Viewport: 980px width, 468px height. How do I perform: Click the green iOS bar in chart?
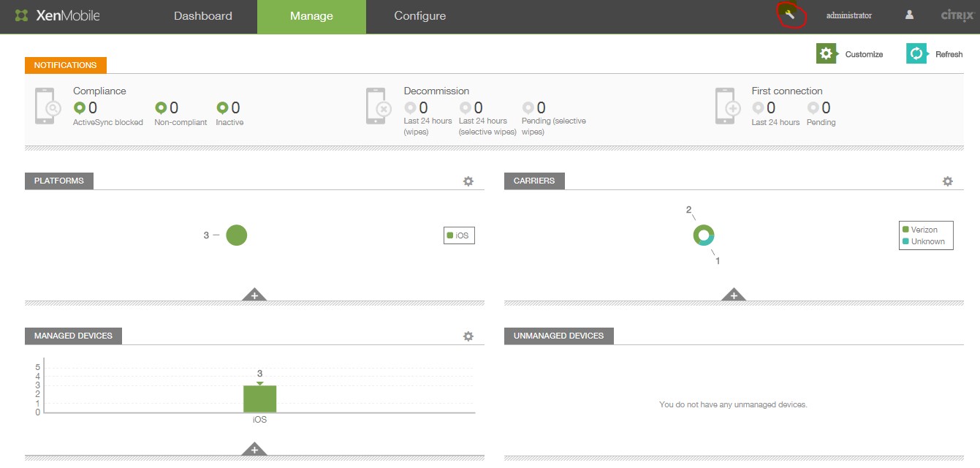(259, 399)
